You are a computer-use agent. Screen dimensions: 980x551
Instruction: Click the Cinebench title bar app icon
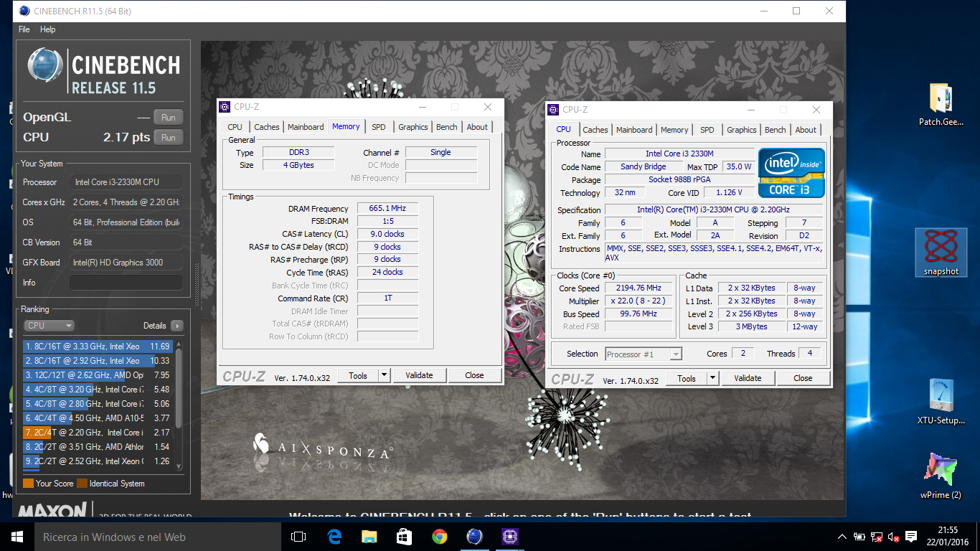(x=24, y=11)
